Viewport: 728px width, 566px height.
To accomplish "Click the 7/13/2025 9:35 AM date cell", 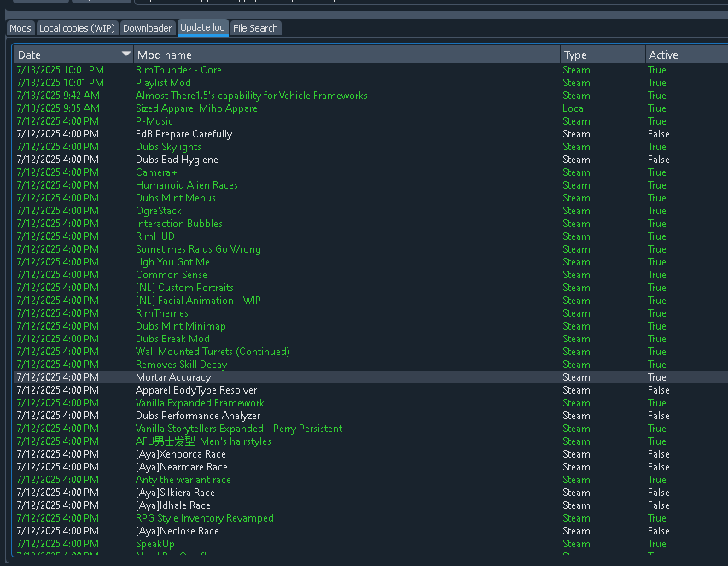I will click(58, 108).
